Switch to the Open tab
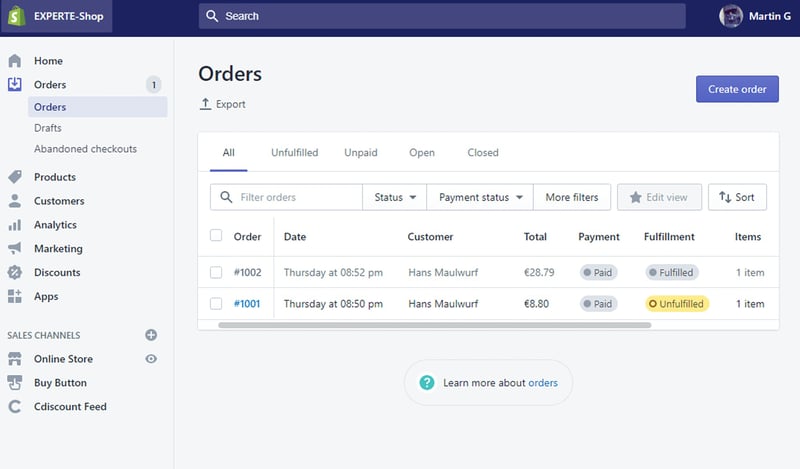800x469 pixels. (422, 153)
